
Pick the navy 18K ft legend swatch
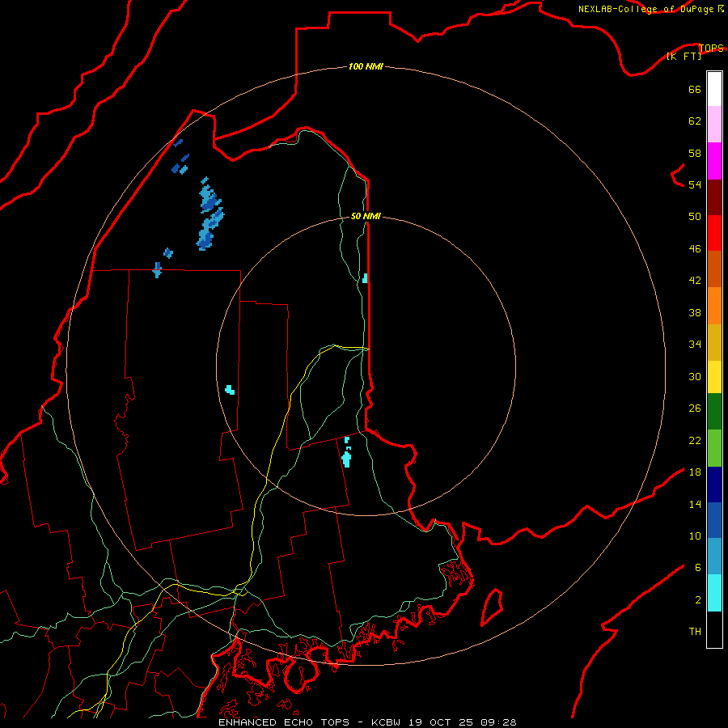(714, 485)
